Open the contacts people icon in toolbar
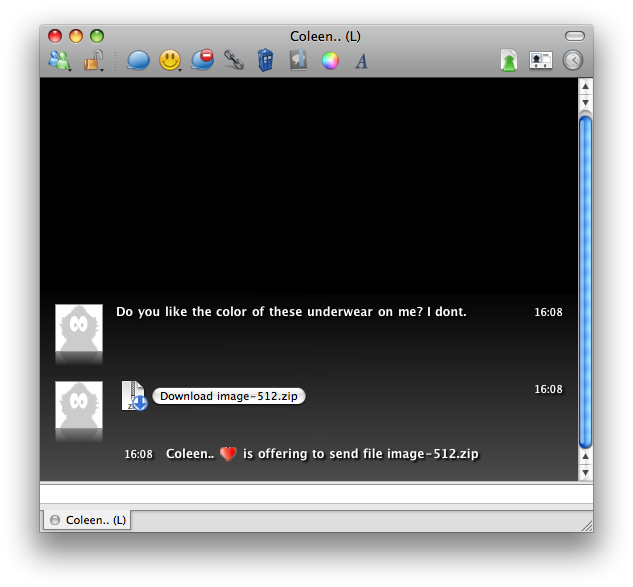 click(59, 61)
